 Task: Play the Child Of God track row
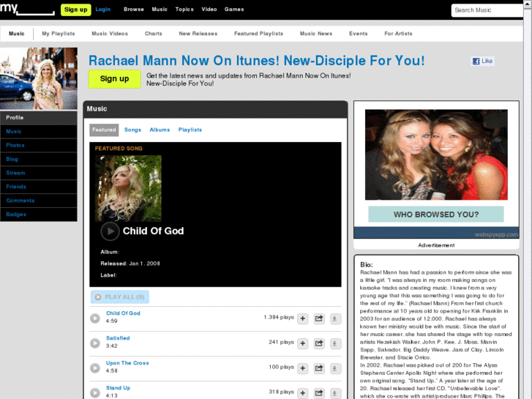coord(95,318)
